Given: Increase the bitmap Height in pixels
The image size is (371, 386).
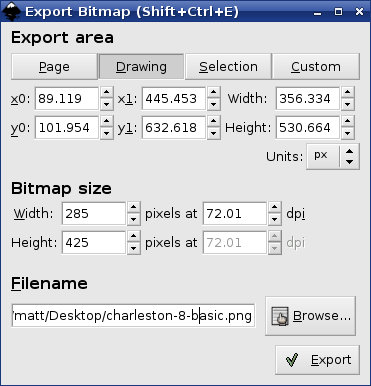Looking at the screenshot, I should [134, 236].
